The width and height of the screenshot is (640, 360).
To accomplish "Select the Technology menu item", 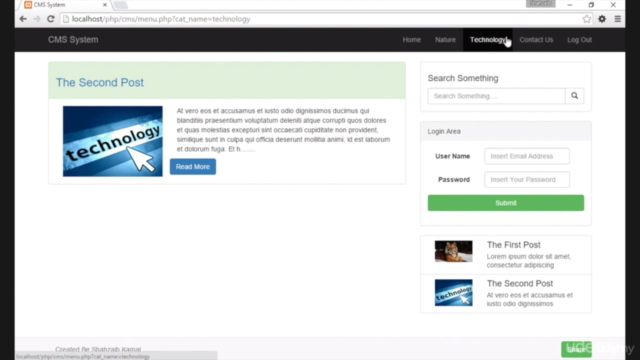I will (488, 40).
